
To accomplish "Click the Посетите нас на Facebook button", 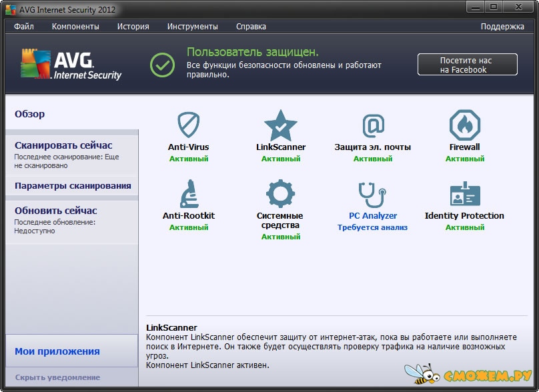I will (467, 64).
